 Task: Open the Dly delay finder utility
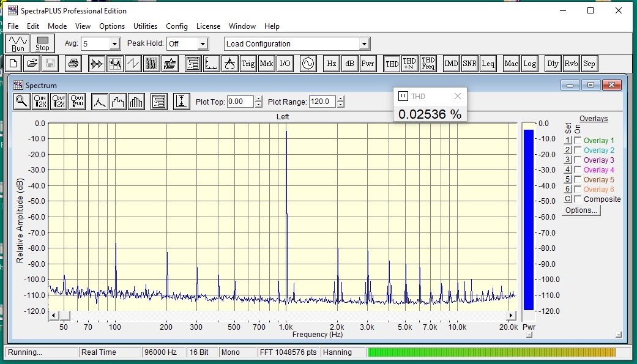coord(553,64)
